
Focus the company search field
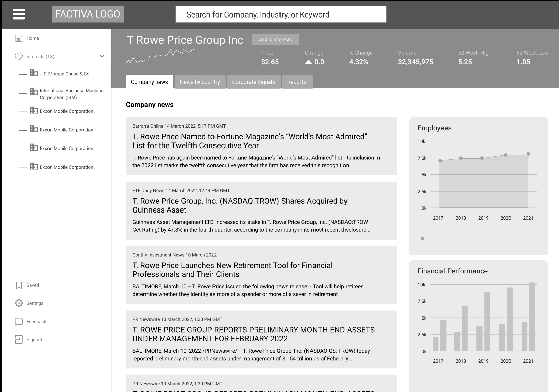[281, 14]
